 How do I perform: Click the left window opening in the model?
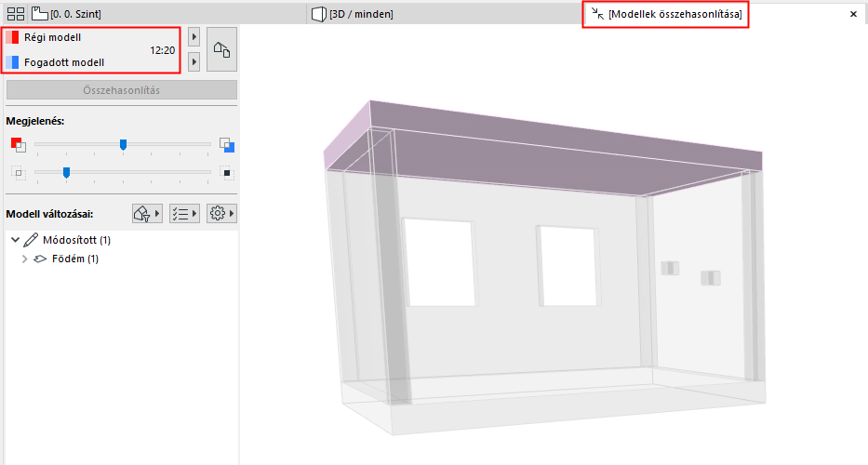[x=440, y=262]
